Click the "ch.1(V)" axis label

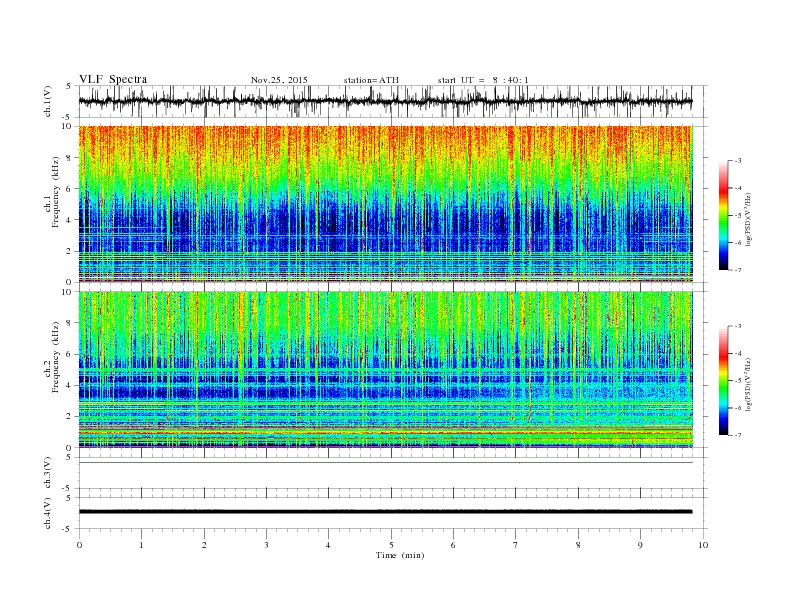(48, 101)
